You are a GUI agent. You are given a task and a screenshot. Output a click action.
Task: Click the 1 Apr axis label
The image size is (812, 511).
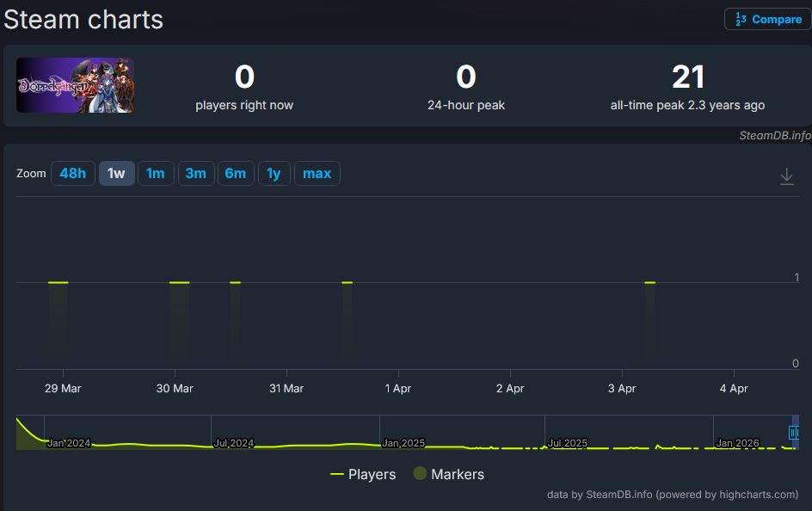click(398, 388)
